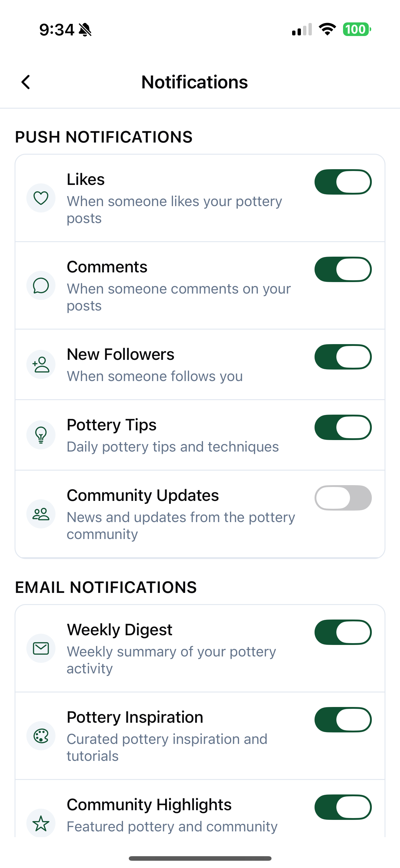This screenshot has width=400, height=868.
Task: Turn off Pottery Inspiration email switch
Action: tap(343, 720)
